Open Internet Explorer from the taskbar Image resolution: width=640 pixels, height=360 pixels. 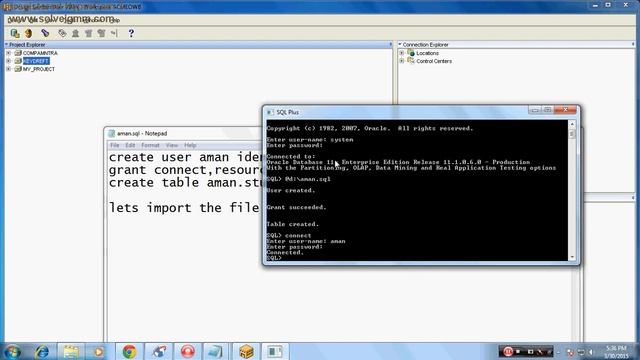pyautogui.click(x=42, y=352)
